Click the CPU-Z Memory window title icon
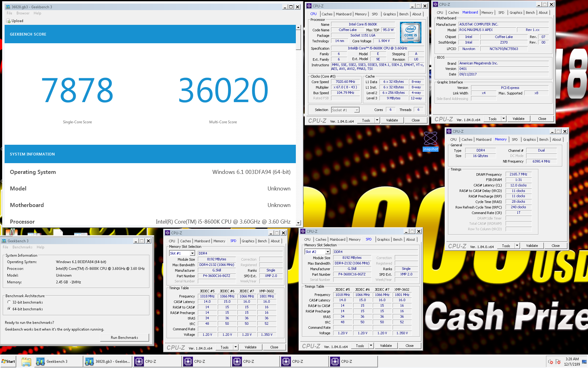This screenshot has width=588, height=368. pyautogui.click(x=449, y=131)
